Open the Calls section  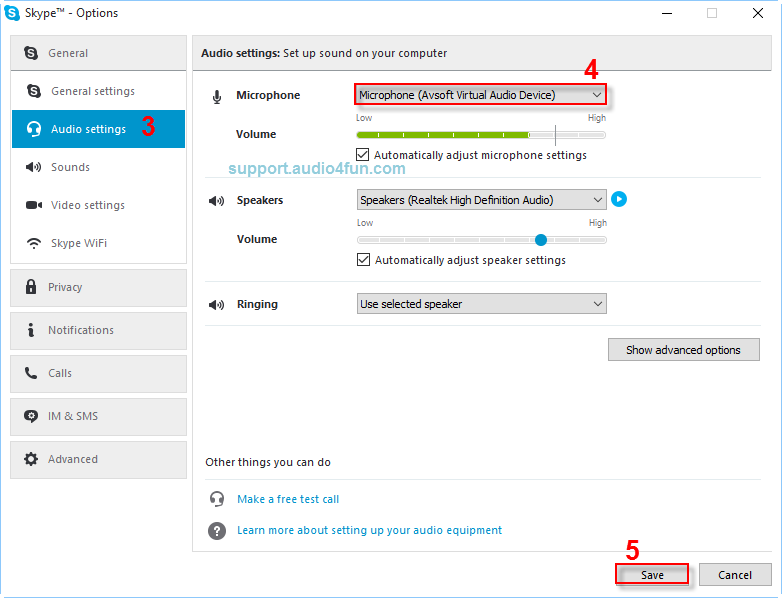tap(98, 374)
